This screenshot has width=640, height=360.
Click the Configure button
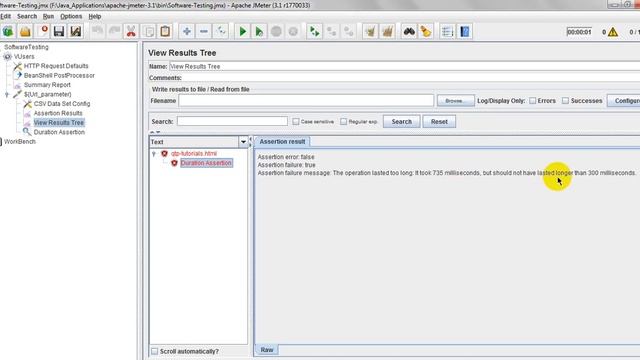(624, 101)
